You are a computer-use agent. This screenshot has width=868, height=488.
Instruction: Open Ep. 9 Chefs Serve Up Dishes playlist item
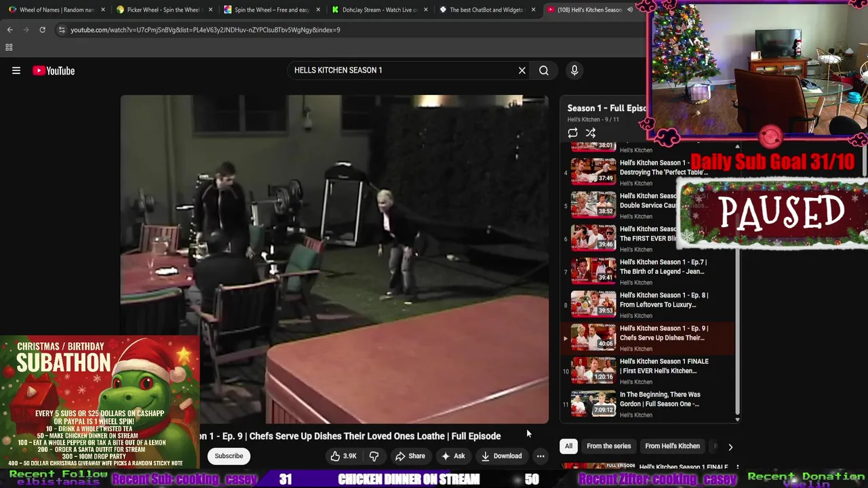pos(648,338)
